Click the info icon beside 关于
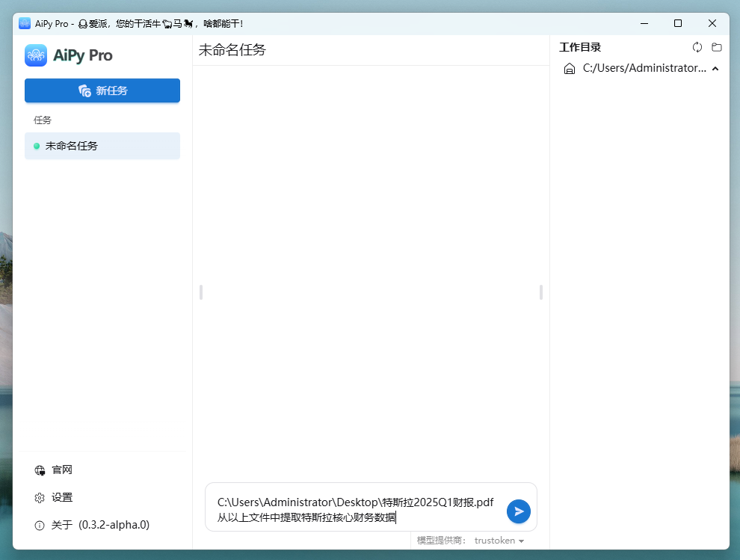The image size is (740, 560). (x=40, y=525)
